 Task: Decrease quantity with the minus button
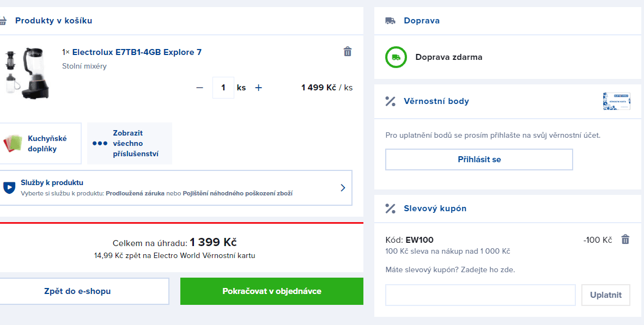(199, 88)
